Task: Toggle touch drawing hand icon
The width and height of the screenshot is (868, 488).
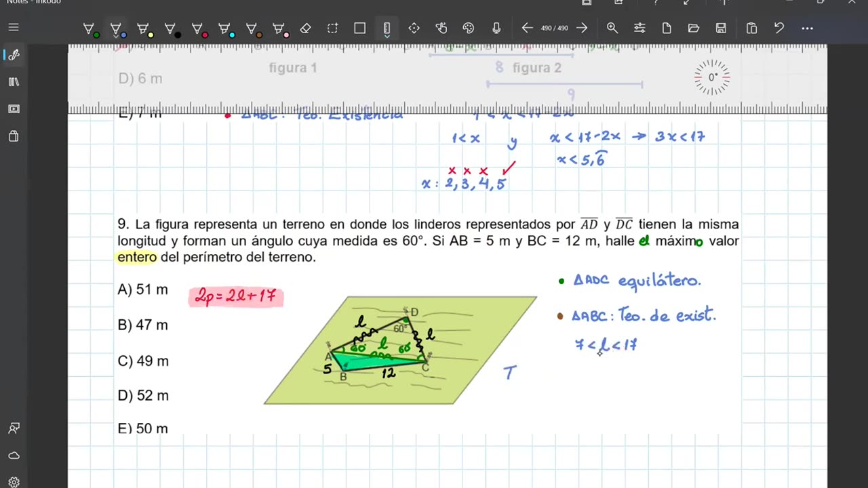Action: click(441, 28)
